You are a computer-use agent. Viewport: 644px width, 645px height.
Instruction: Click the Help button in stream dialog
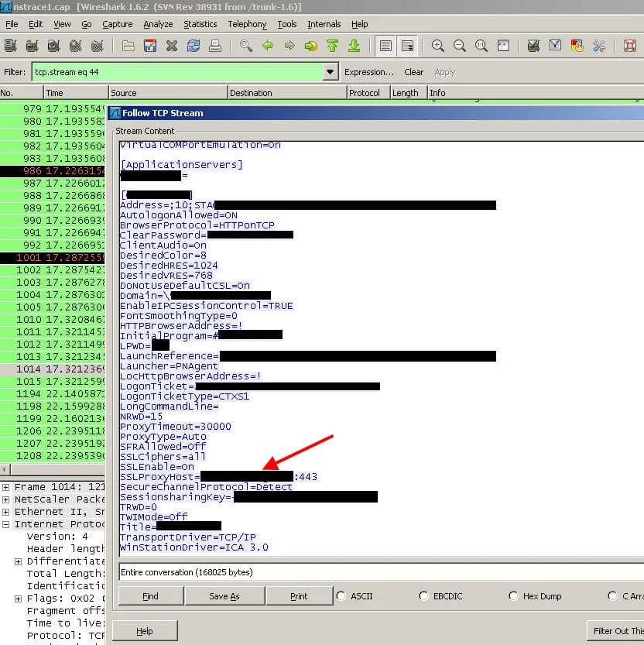pos(145,630)
